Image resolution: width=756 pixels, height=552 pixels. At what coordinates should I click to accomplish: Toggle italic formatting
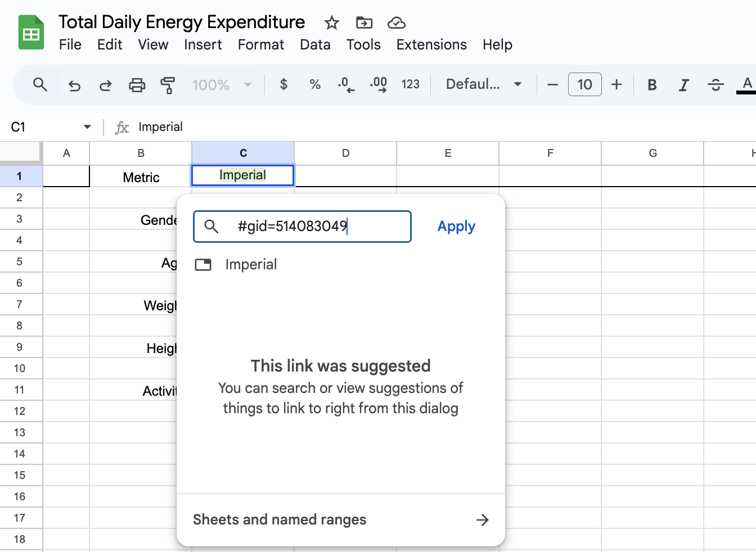click(683, 85)
